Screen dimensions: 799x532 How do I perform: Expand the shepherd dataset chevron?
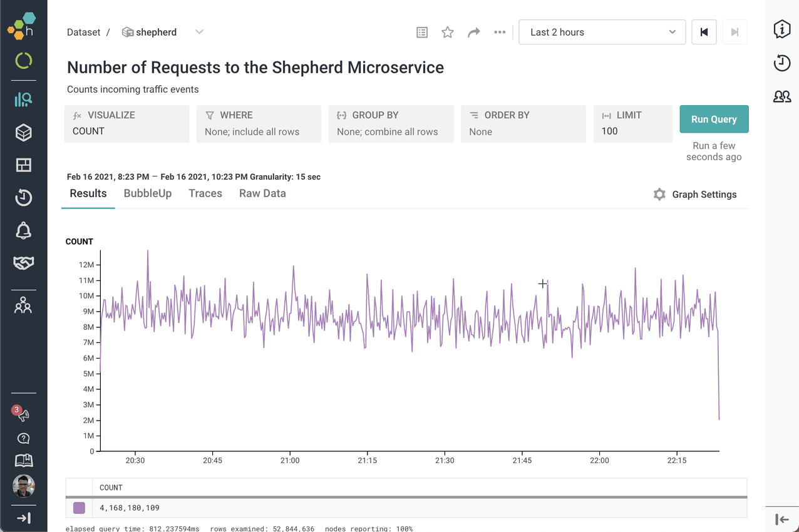(x=199, y=32)
